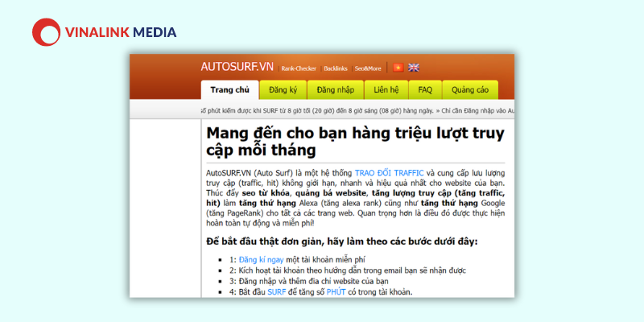The height and width of the screenshot is (322, 644).
Task: Open the Backlinks header link
Action: tap(336, 68)
